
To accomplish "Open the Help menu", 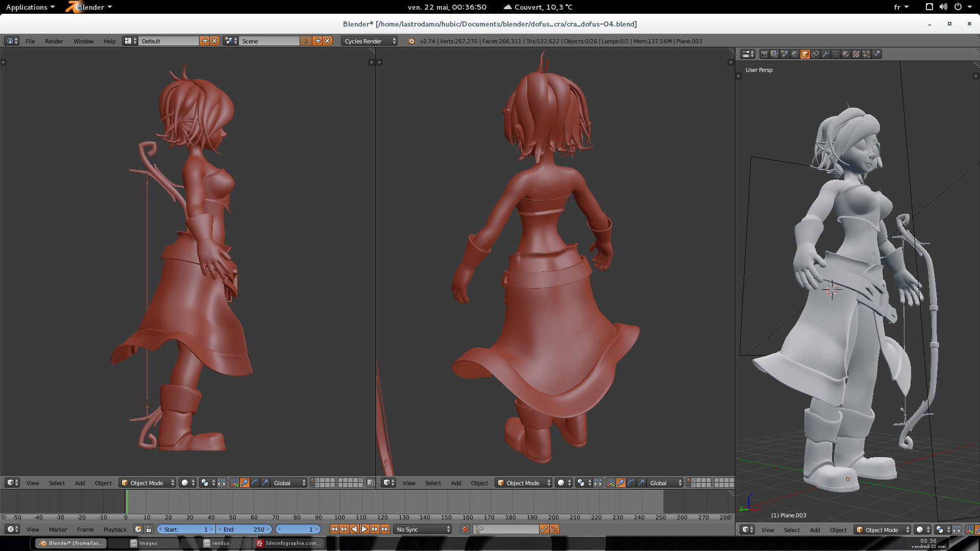I will 109,41.
